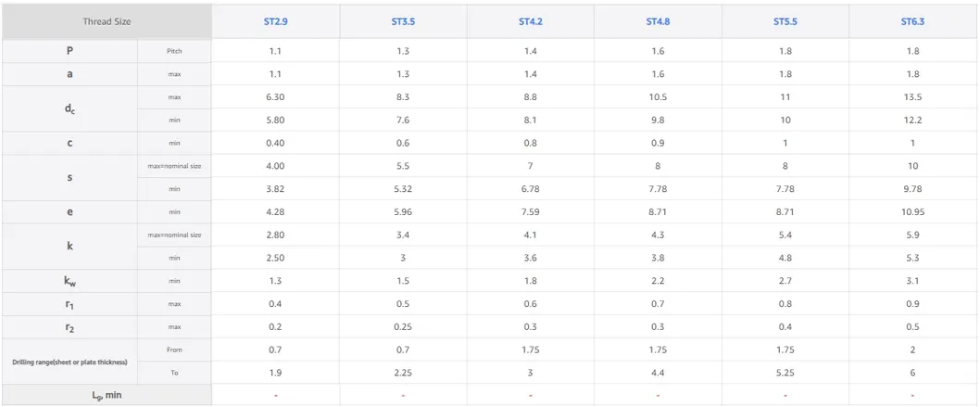Screen dimensions: 980x407
Task: Click the r1 row label cell
Action: 69,304
